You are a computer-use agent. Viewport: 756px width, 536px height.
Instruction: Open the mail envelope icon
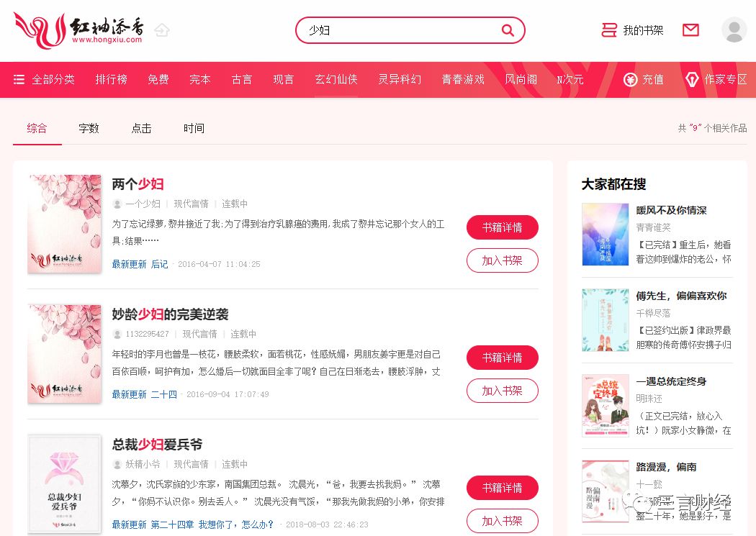[x=690, y=30]
